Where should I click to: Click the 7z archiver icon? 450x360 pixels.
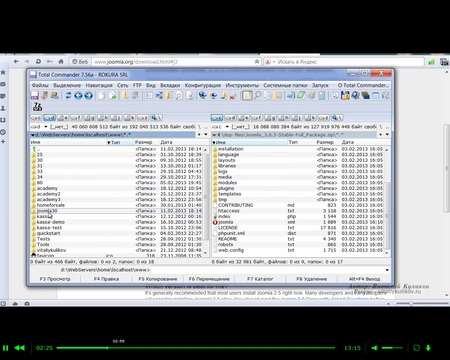point(37,107)
